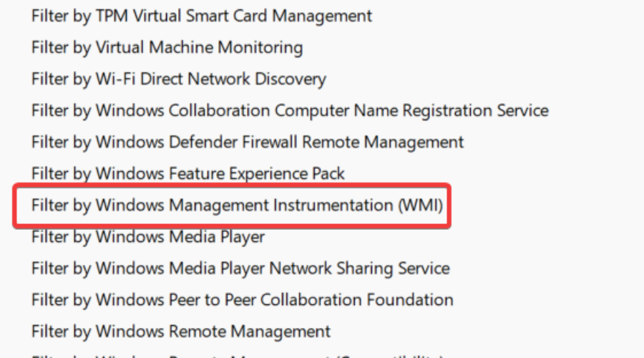This screenshot has width=644, height=358.
Task: Apply the Windows Remote Management group filter
Action: pos(181,332)
